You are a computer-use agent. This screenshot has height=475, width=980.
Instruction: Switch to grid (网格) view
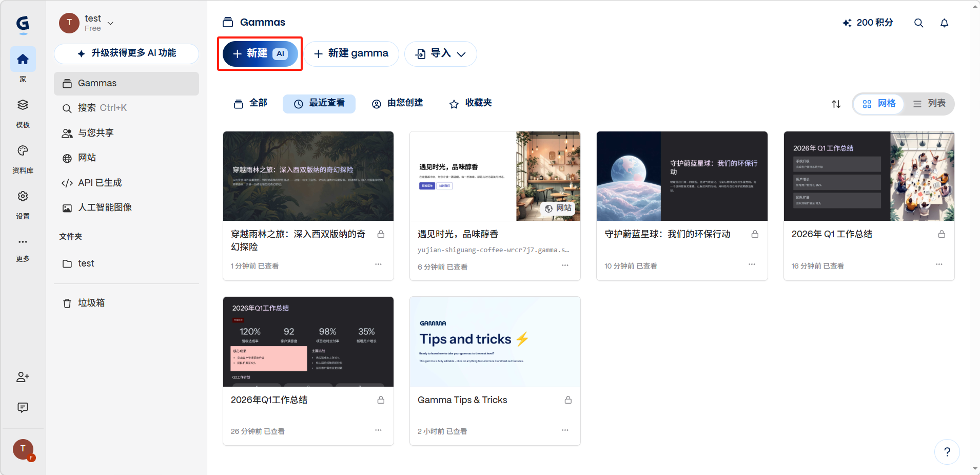(879, 104)
